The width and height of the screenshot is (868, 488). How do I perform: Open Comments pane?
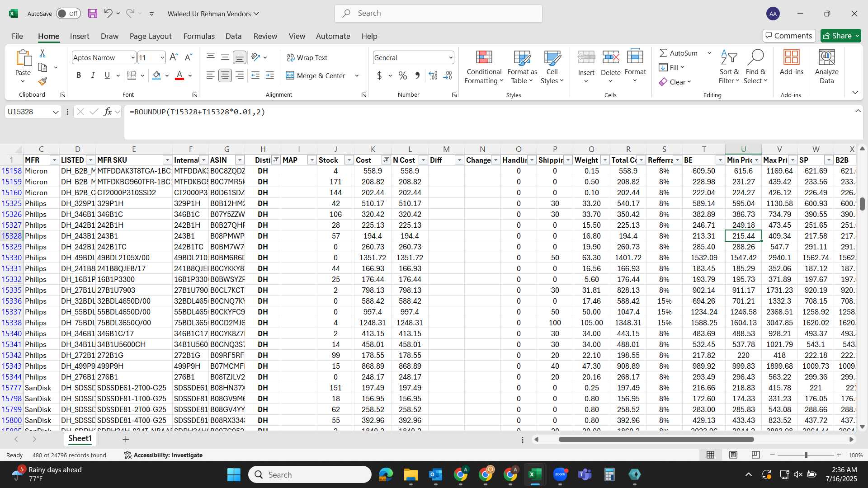(789, 36)
